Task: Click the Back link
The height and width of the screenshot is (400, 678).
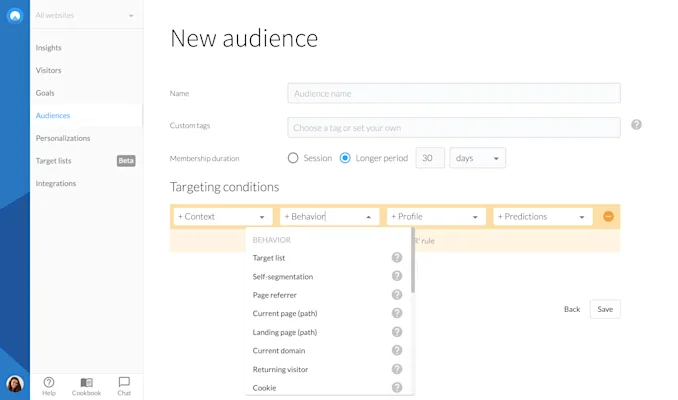Action: point(572,309)
